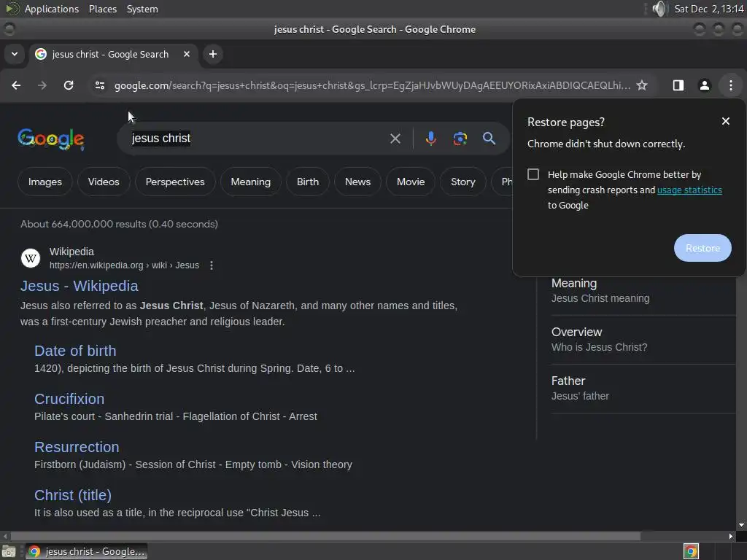Click the Restore button
Viewport: 747px width, 560px height.
703,248
